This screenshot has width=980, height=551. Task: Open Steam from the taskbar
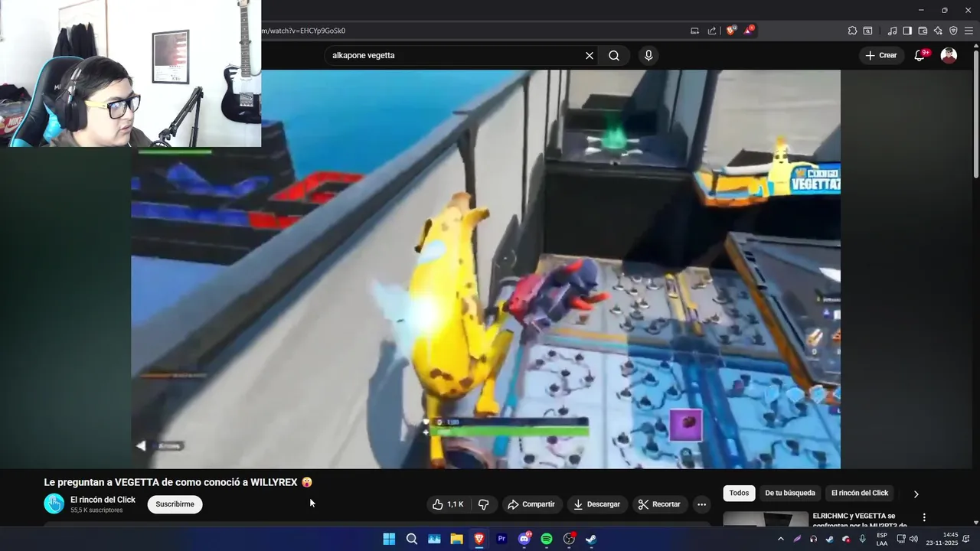[x=591, y=539]
